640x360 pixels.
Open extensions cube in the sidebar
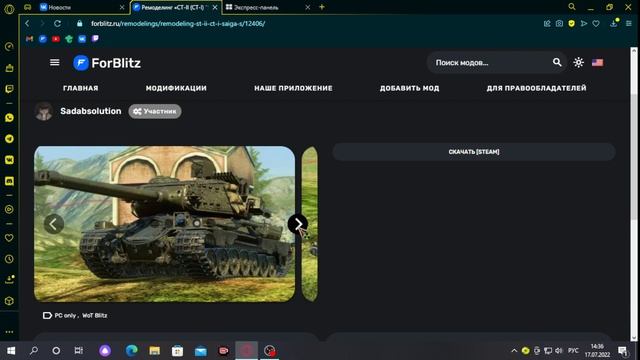(9, 301)
